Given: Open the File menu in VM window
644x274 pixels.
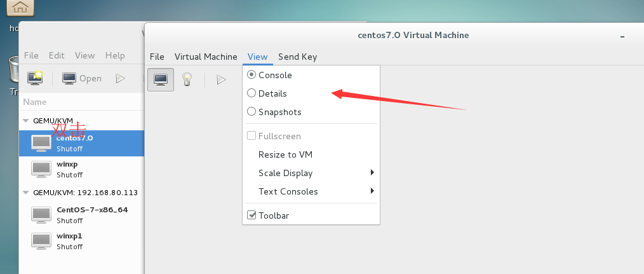Looking at the screenshot, I should point(157,57).
